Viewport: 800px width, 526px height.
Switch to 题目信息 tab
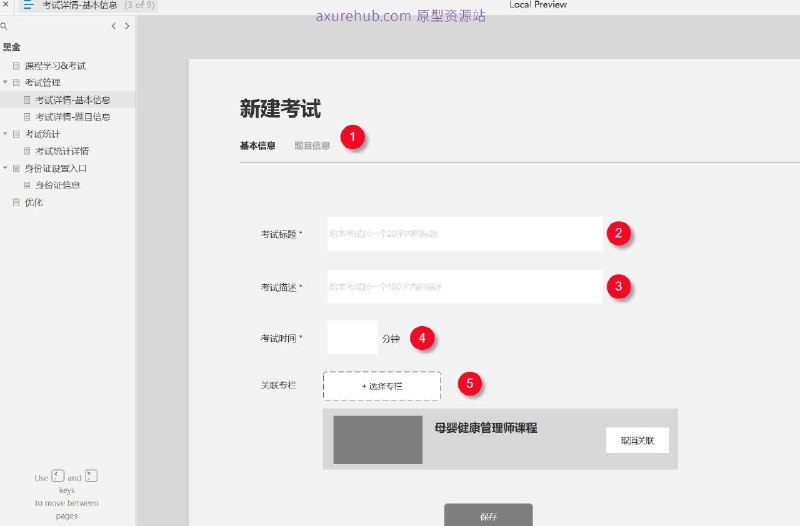point(312,146)
